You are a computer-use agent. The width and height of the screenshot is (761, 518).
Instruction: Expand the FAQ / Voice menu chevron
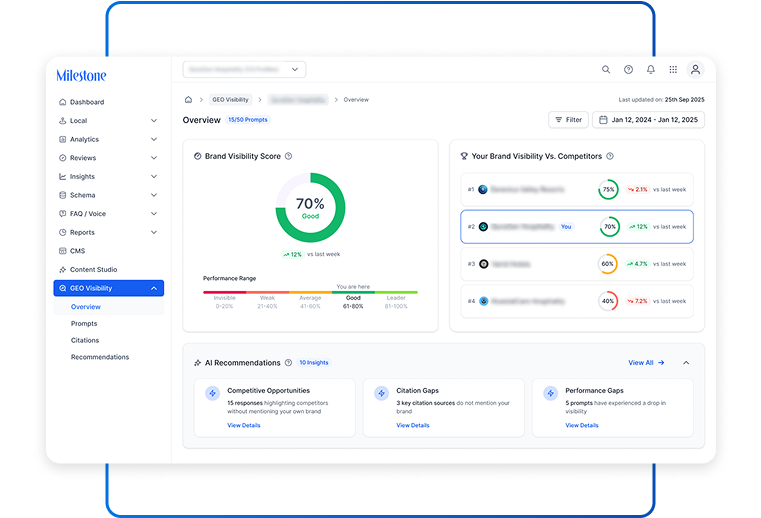[x=154, y=214]
